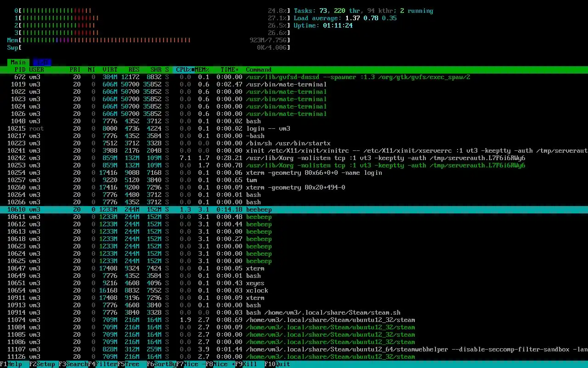Click the Tasks: 73, 220 thr summary
Viewport: 588px width, 368px height.
363,11
